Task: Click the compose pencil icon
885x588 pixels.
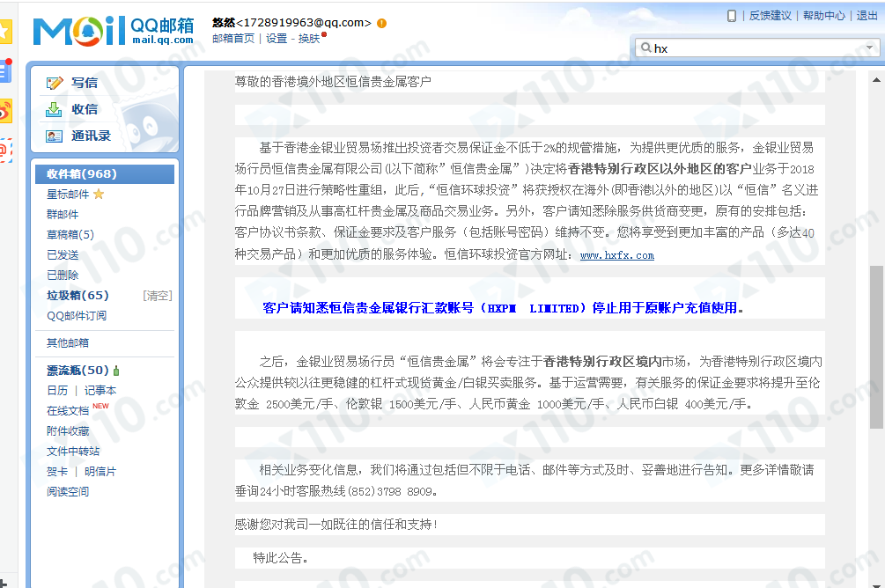Action: pos(55,83)
